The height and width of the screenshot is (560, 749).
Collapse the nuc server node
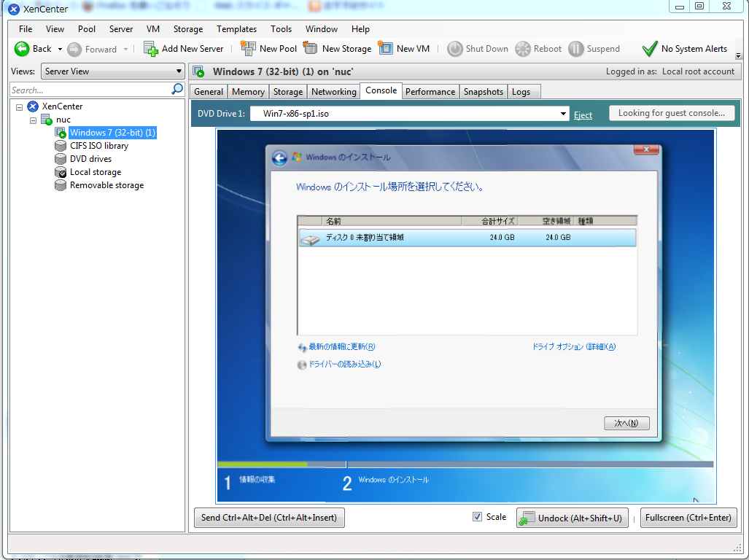click(x=33, y=120)
